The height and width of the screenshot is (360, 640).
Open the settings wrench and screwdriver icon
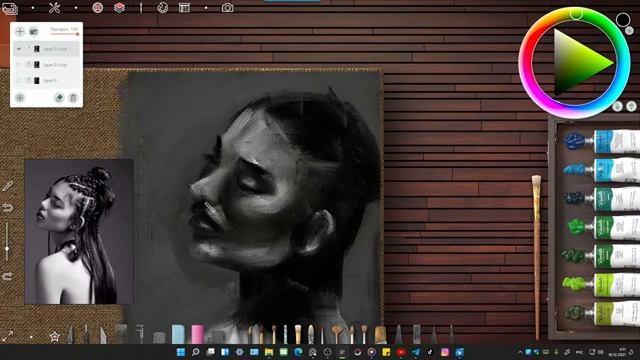[54, 7]
